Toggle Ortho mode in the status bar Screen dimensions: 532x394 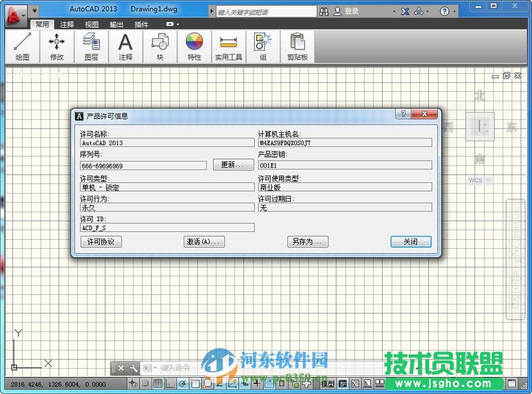tap(169, 384)
